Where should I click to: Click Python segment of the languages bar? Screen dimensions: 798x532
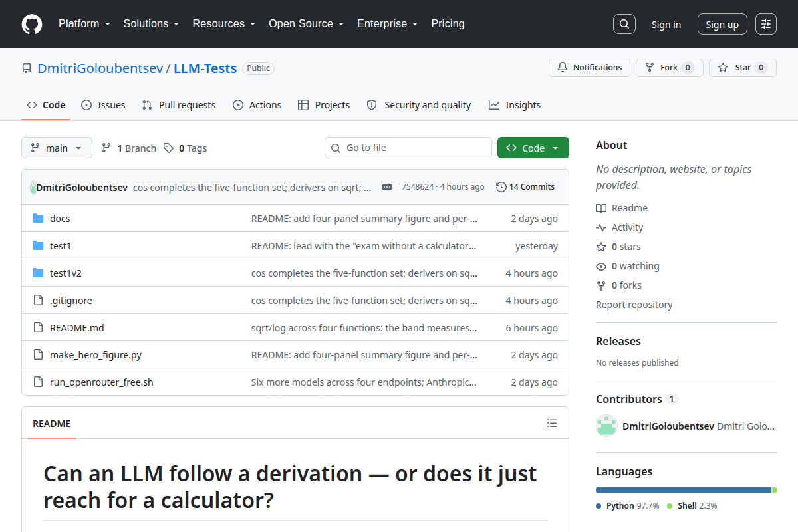point(684,490)
